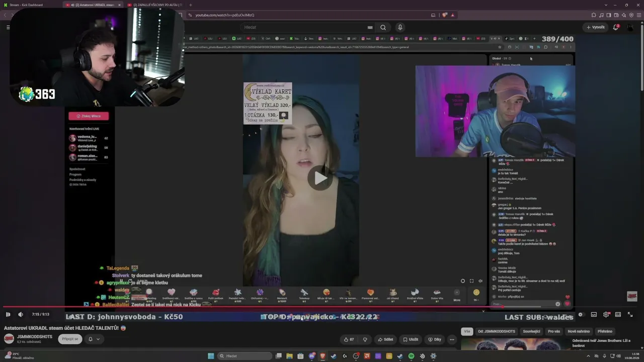Expand the subscription options chevron
Screen dimensions: 644x362
coord(98,339)
